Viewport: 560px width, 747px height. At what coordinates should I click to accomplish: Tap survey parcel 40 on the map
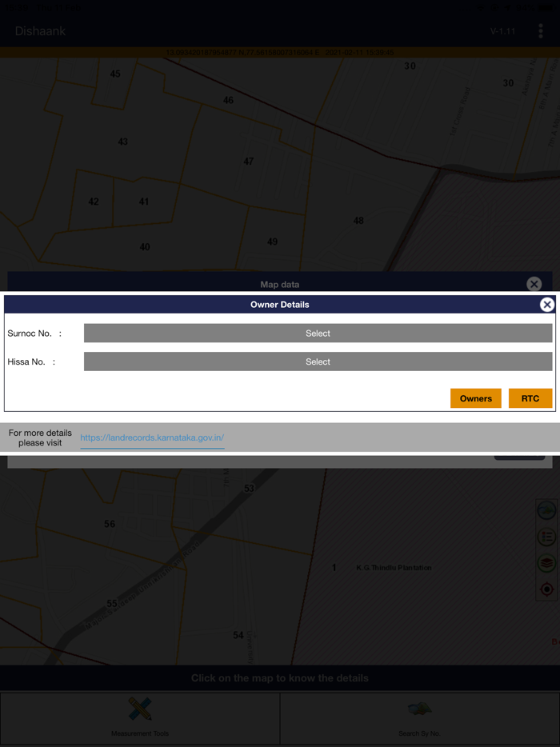coord(145,247)
